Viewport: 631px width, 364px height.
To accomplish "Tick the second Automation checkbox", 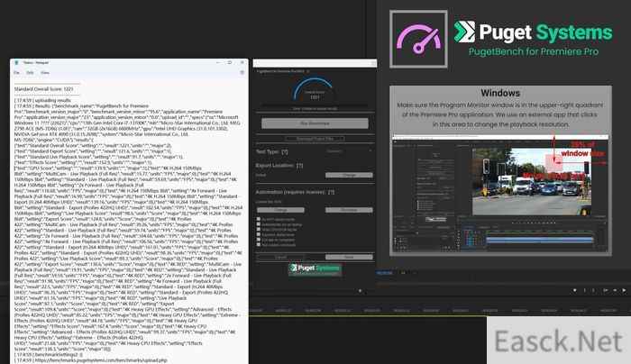I will pos(259,224).
